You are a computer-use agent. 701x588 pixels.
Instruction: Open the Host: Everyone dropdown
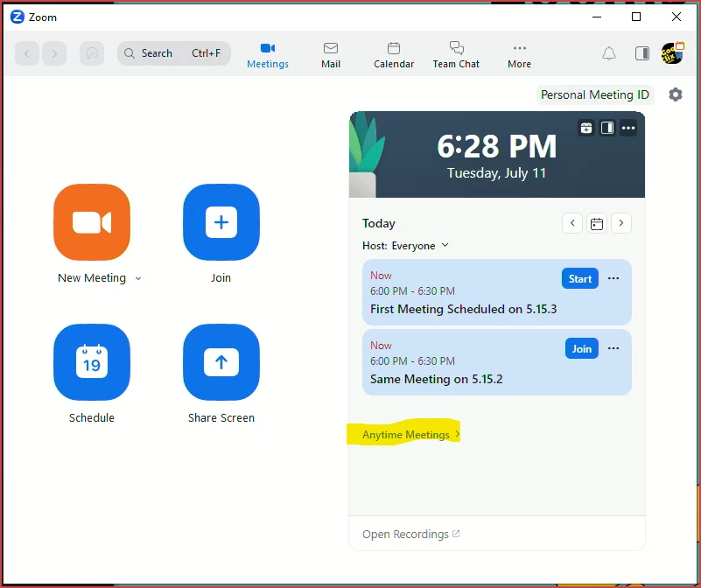click(405, 246)
